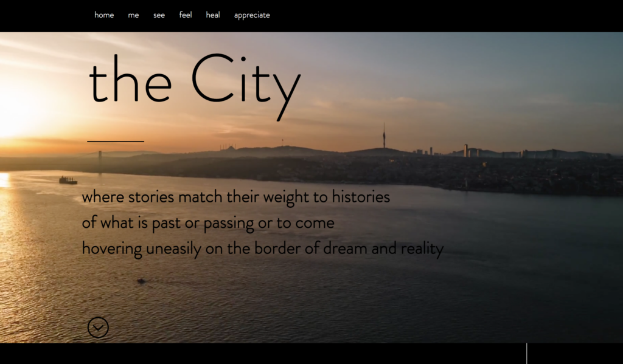Click the line "where stories match their weight"
This screenshot has height=364, width=623.
coord(236,197)
